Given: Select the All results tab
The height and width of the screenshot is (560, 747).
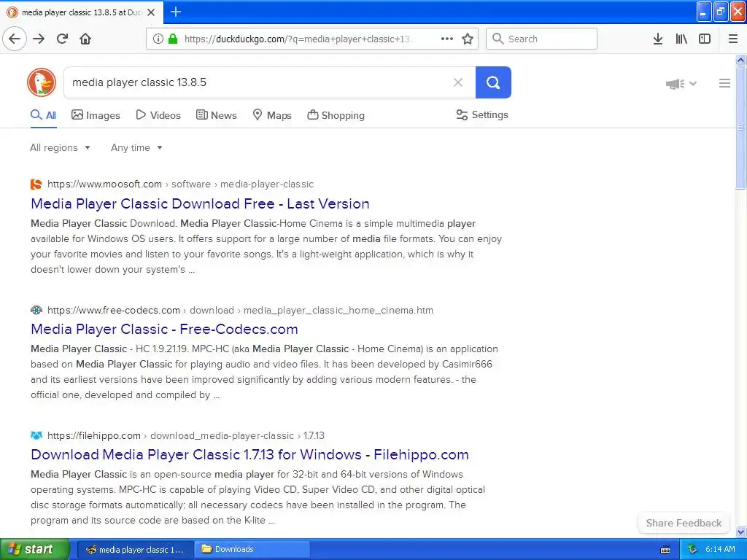Looking at the screenshot, I should tap(43, 115).
